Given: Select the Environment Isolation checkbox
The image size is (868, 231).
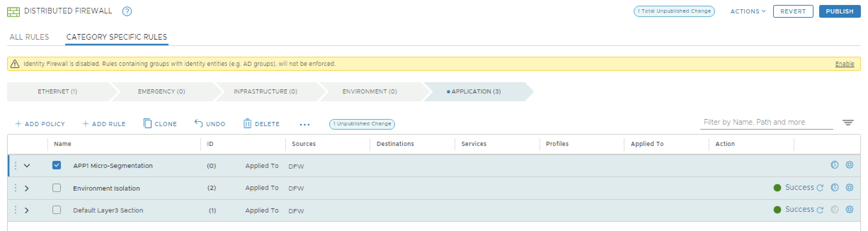Looking at the screenshot, I should [x=57, y=188].
